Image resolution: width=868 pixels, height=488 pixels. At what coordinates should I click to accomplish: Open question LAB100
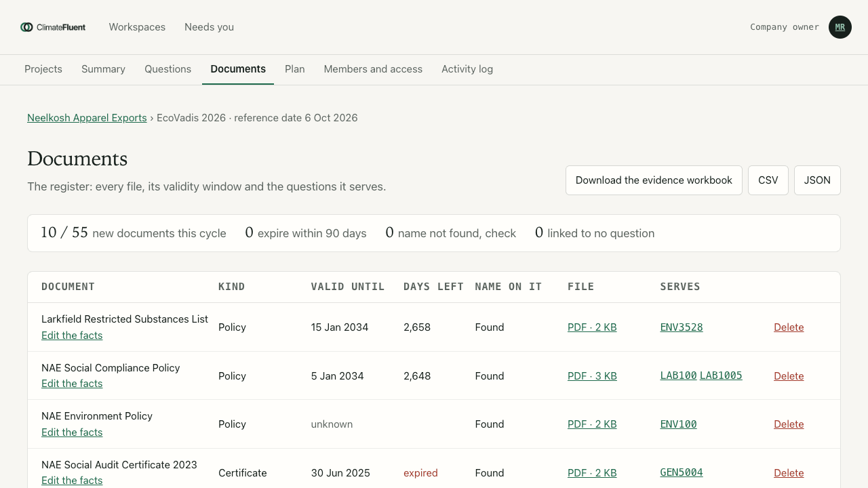tap(679, 375)
